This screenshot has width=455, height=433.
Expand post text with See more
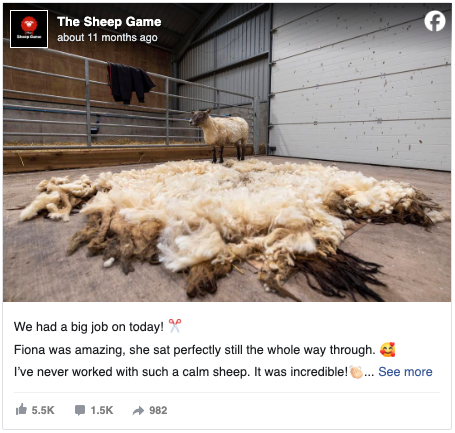point(405,372)
